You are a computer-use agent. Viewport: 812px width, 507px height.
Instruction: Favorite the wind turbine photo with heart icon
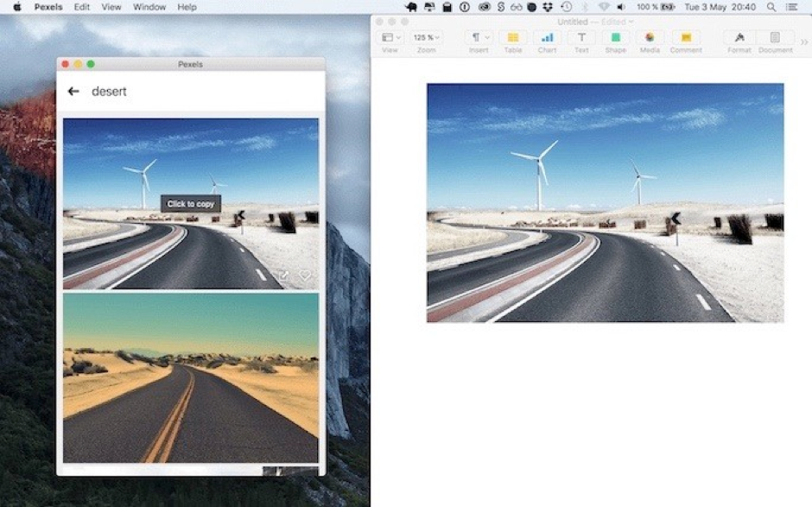304,276
